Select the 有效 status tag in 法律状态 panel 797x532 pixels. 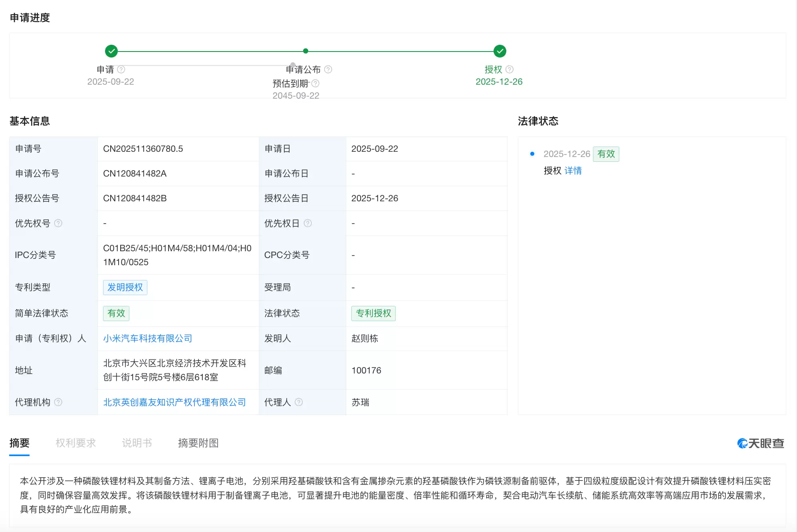[606, 154]
